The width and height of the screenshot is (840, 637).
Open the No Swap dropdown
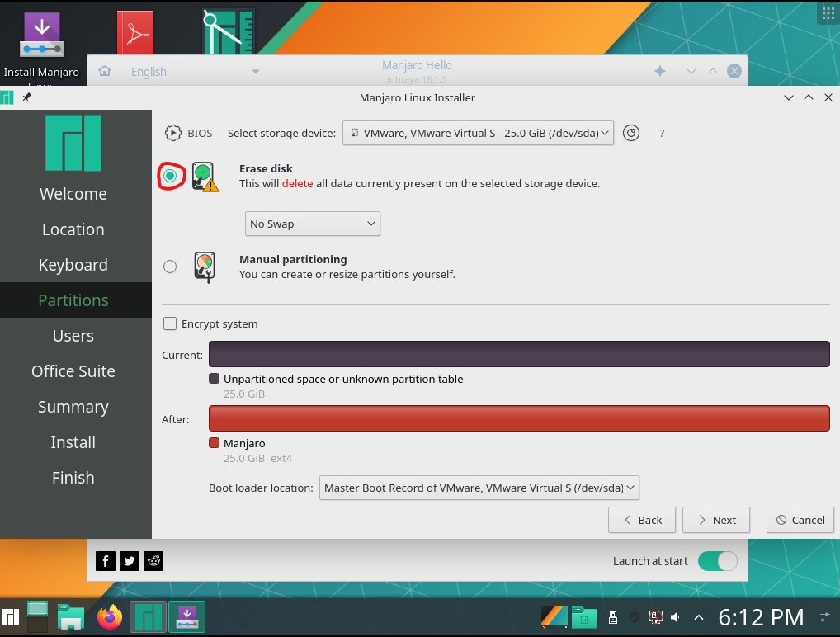313,224
